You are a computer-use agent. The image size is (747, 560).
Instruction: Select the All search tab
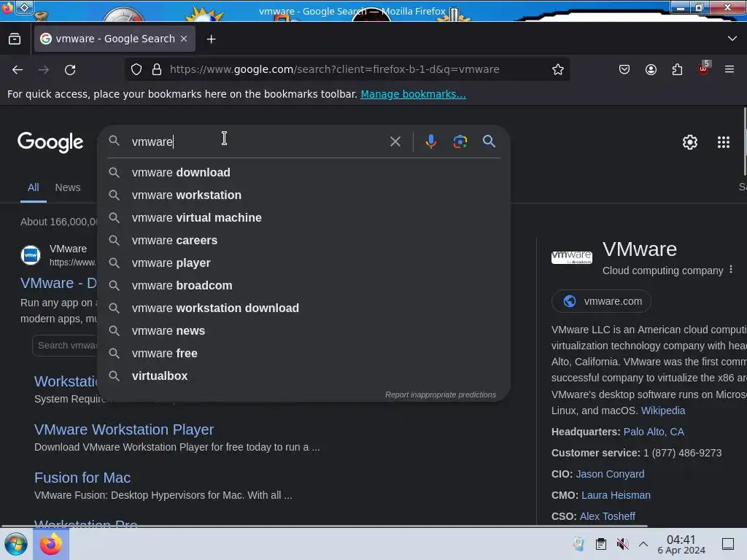34,187
